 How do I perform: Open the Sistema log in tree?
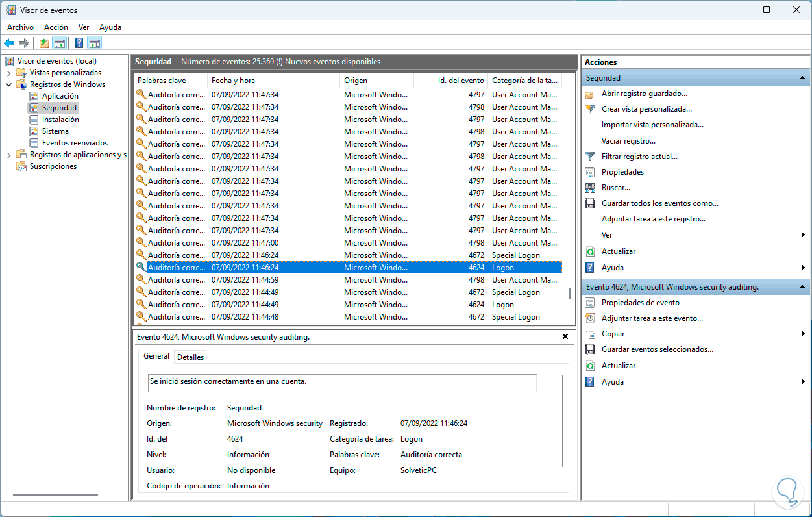point(55,131)
